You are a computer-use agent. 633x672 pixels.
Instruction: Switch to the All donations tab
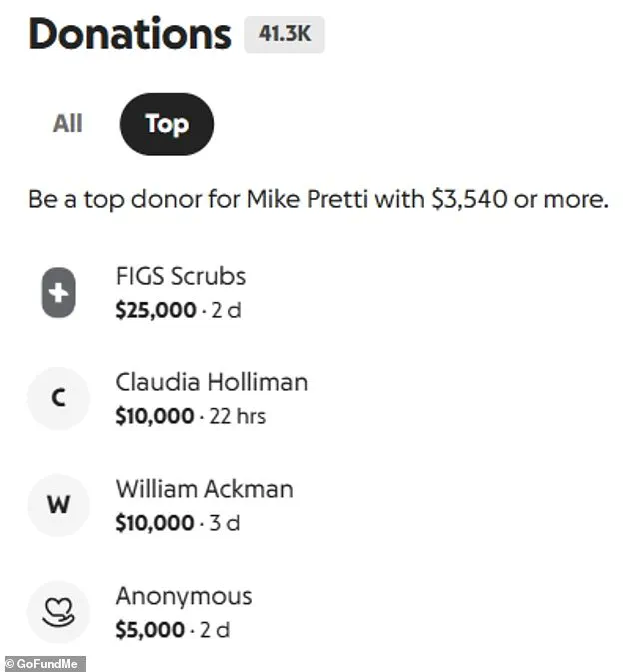coord(68,124)
